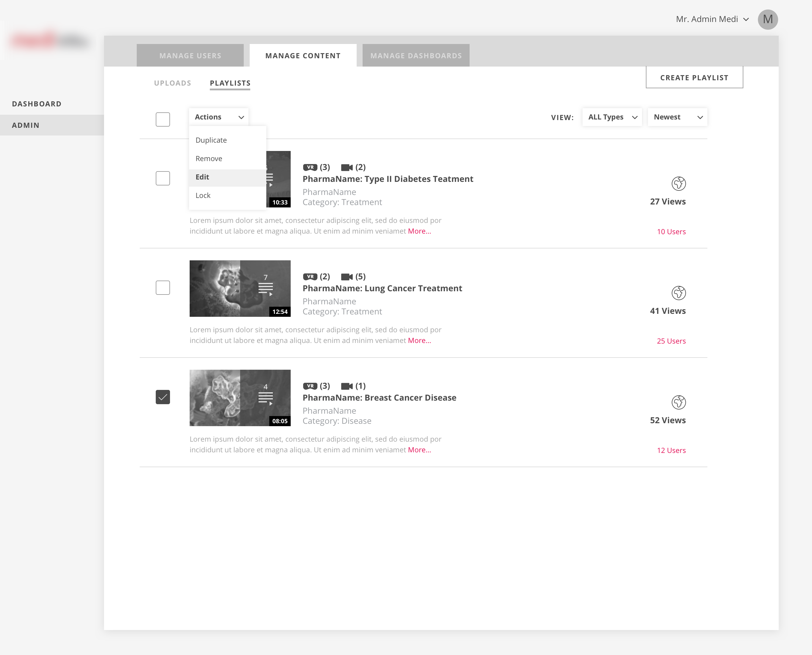
Task: Open Dashboard in the sidebar
Action: coord(37,104)
